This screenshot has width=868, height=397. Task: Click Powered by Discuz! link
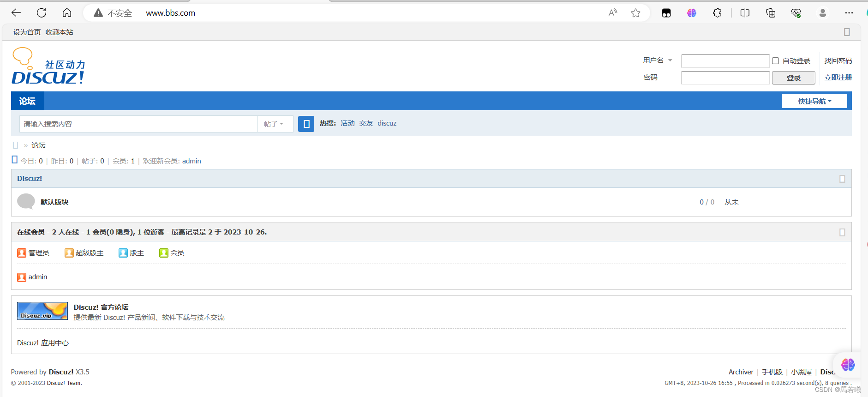pos(61,372)
